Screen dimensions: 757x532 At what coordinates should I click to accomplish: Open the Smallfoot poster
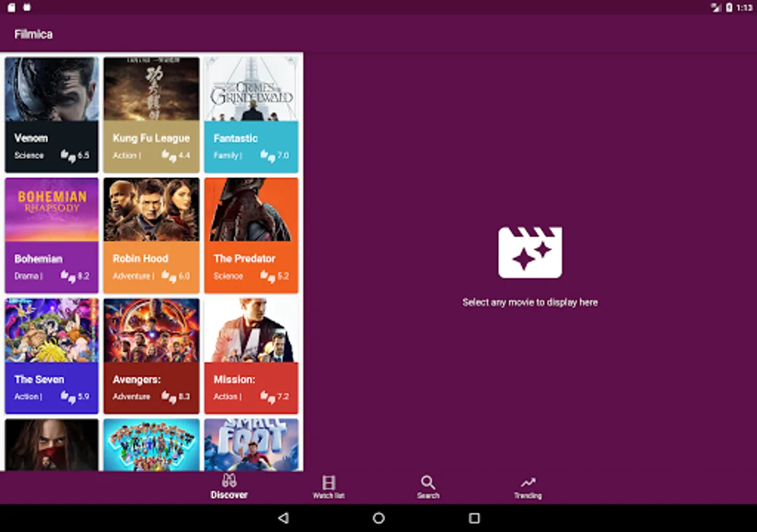coord(251,445)
